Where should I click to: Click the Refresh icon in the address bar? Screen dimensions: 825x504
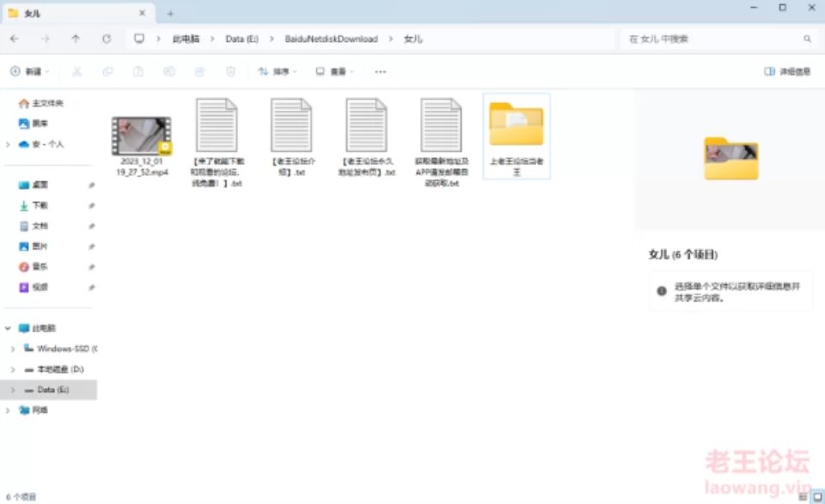106,39
